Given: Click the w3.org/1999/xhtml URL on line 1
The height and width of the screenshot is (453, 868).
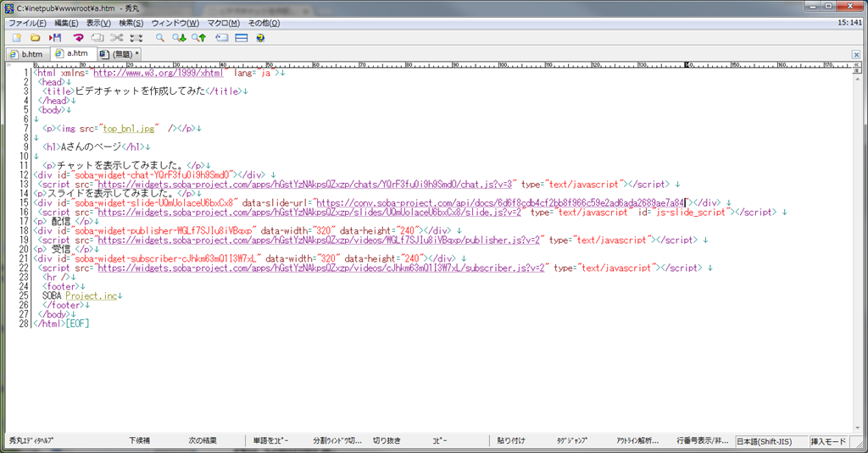Looking at the screenshot, I should (158, 73).
